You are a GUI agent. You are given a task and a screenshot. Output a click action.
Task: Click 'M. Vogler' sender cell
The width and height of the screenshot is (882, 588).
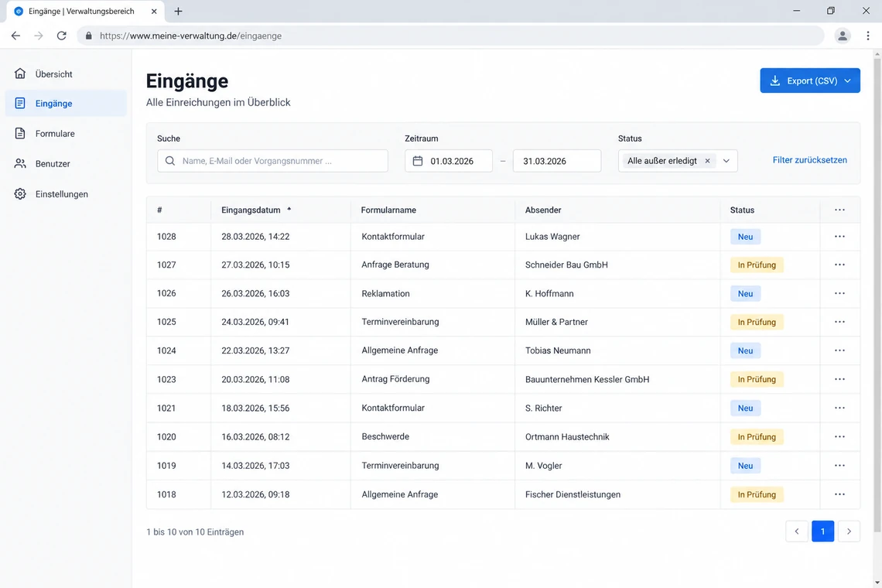[543, 465]
